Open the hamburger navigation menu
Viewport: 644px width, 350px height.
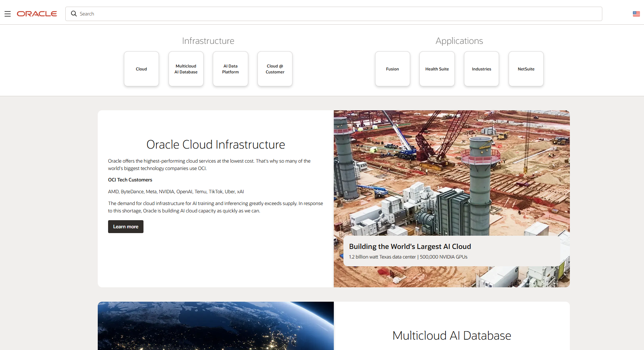point(7,14)
